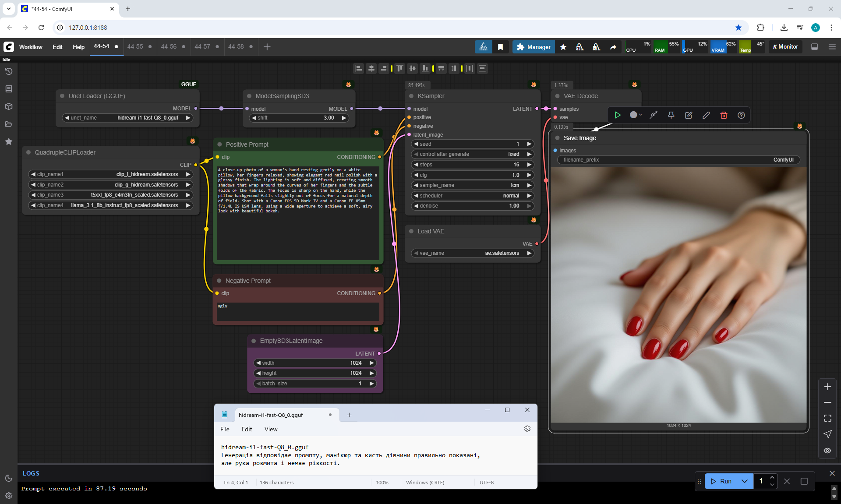This screenshot has height=504, width=841.
Task: Click the node help question-mark icon
Action: pos(741,115)
